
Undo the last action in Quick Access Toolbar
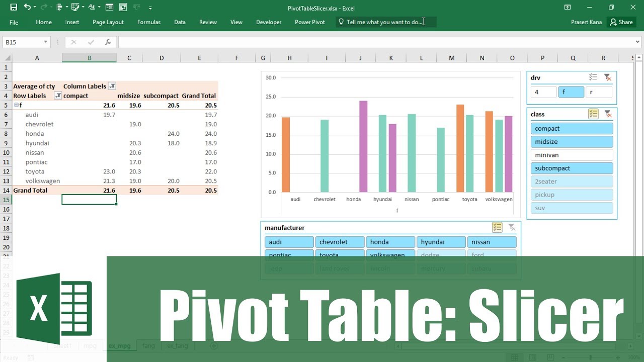[x=27, y=8]
